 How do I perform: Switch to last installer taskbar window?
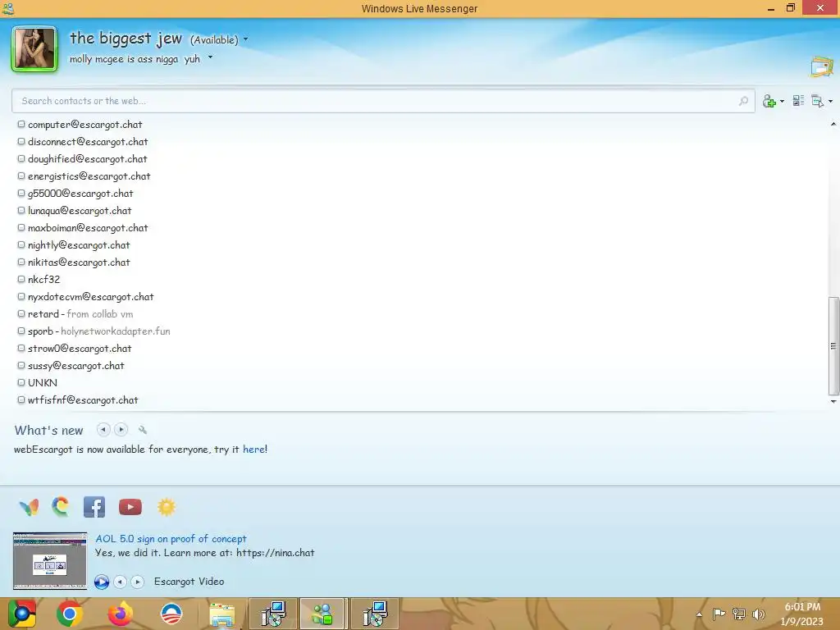point(374,614)
